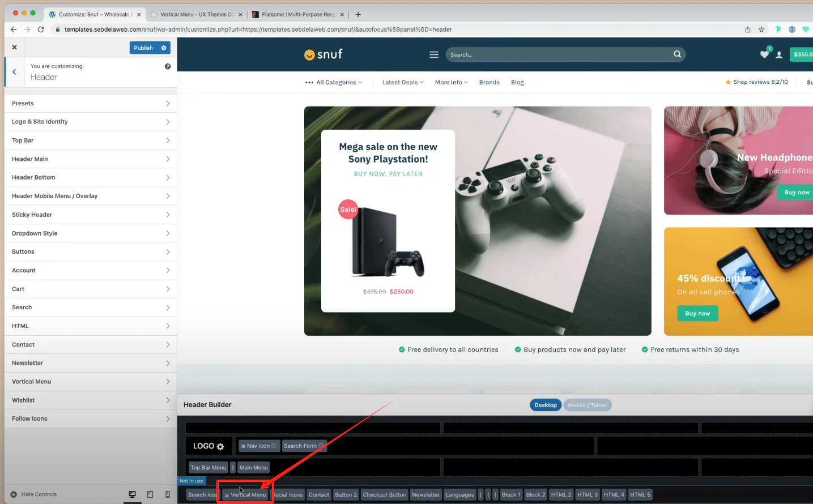Viewport: 813px width, 504px height.
Task: Click the account user icon in header
Action: pyautogui.click(x=779, y=55)
